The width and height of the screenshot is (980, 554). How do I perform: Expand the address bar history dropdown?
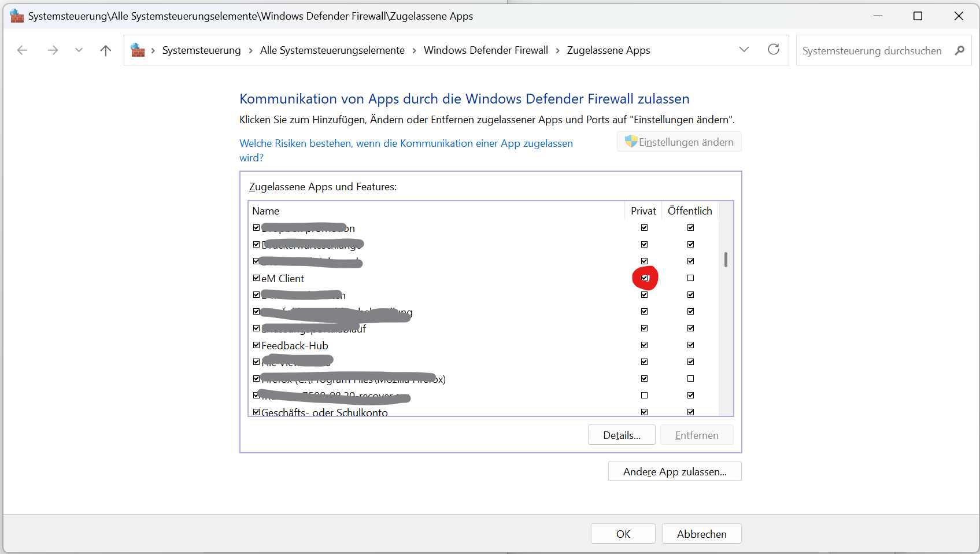pyautogui.click(x=744, y=50)
